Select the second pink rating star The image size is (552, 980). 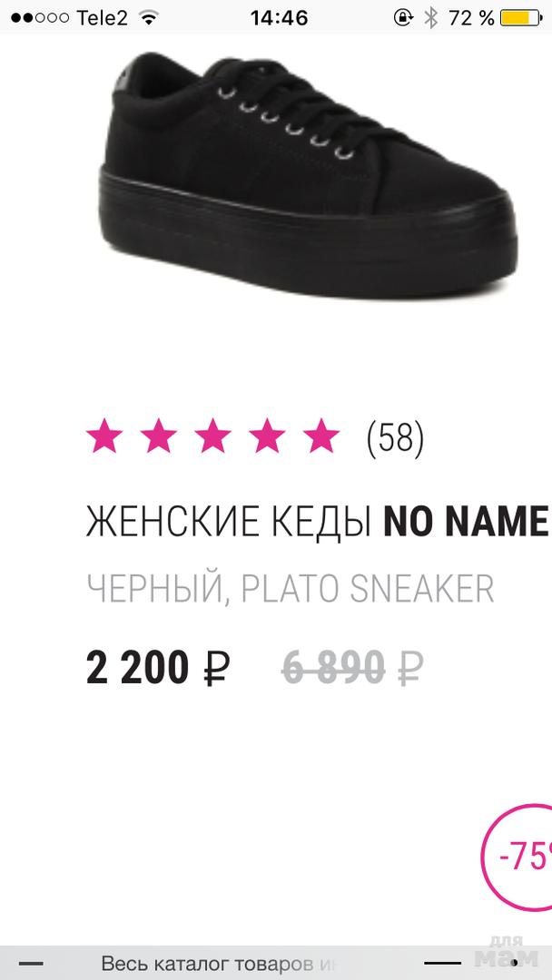point(159,435)
